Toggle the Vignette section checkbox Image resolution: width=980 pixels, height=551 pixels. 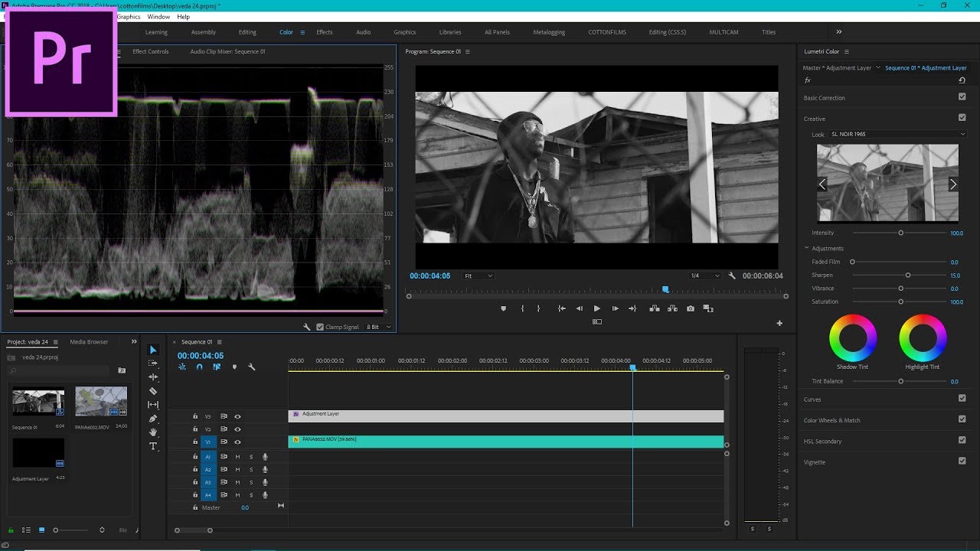962,461
